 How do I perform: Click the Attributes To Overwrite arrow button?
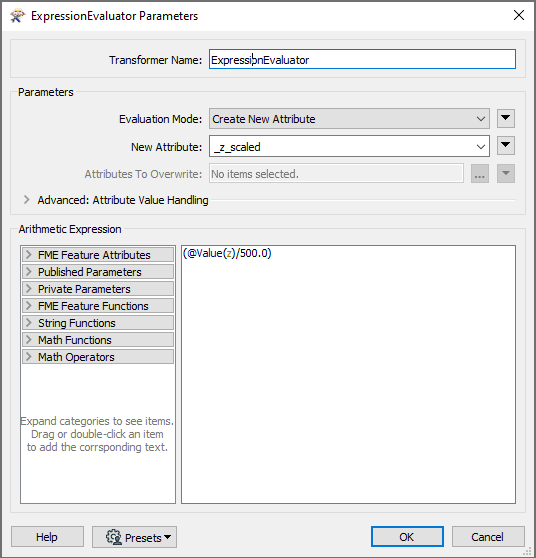pyautogui.click(x=506, y=174)
